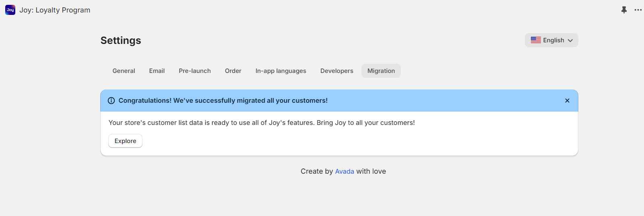Open the In-app languages tab

(x=281, y=71)
